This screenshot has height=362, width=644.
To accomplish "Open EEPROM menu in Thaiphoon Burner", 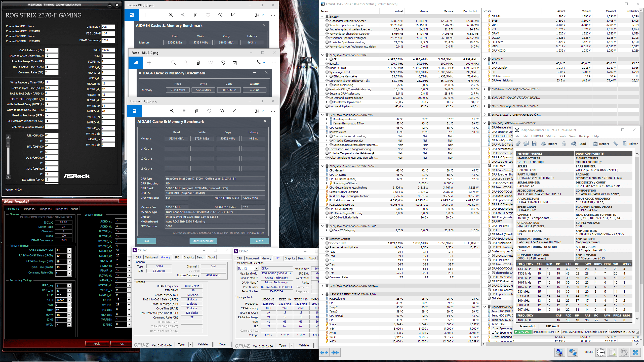I will tap(537, 136).
